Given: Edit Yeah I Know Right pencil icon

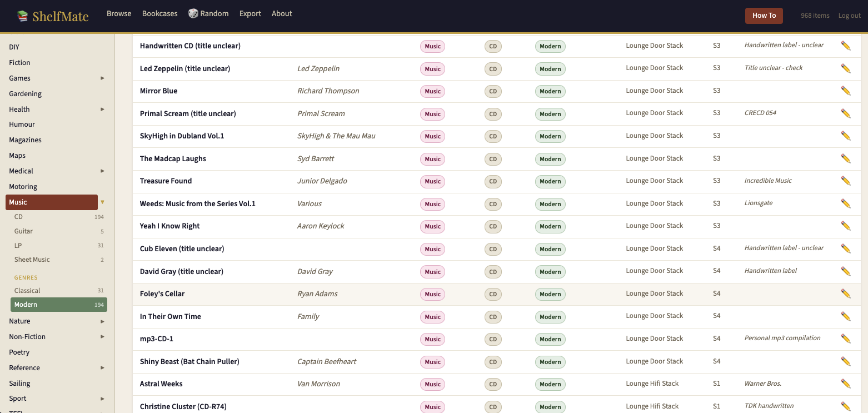Looking at the screenshot, I should [x=846, y=226].
